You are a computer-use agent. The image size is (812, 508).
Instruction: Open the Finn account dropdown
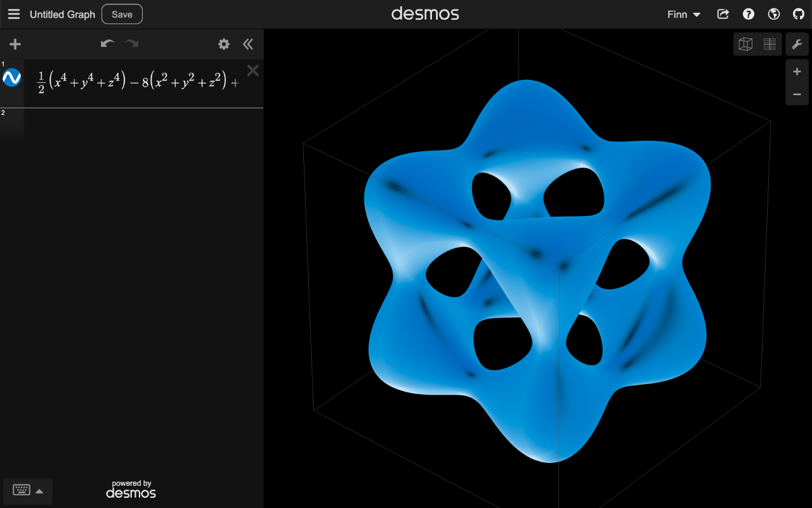click(x=684, y=14)
